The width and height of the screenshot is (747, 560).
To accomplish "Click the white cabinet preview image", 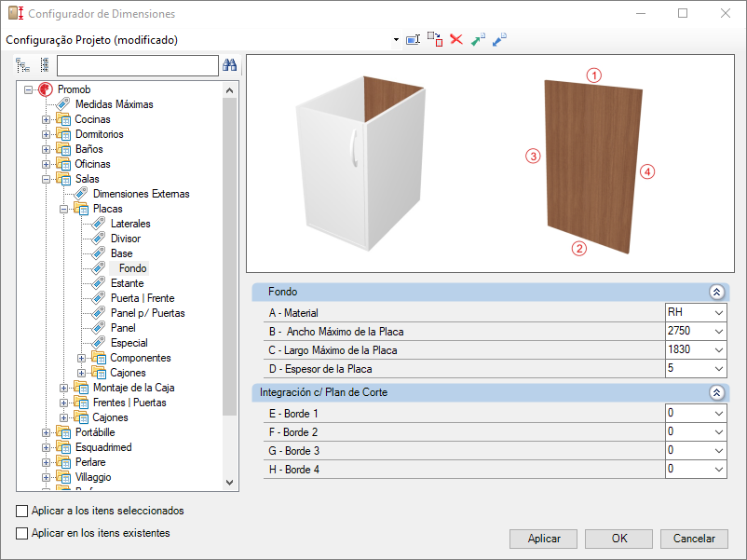I will point(360,163).
